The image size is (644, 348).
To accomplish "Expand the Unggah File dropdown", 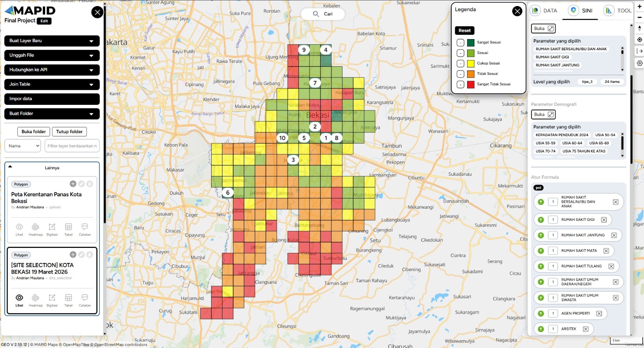I will 52,55.
